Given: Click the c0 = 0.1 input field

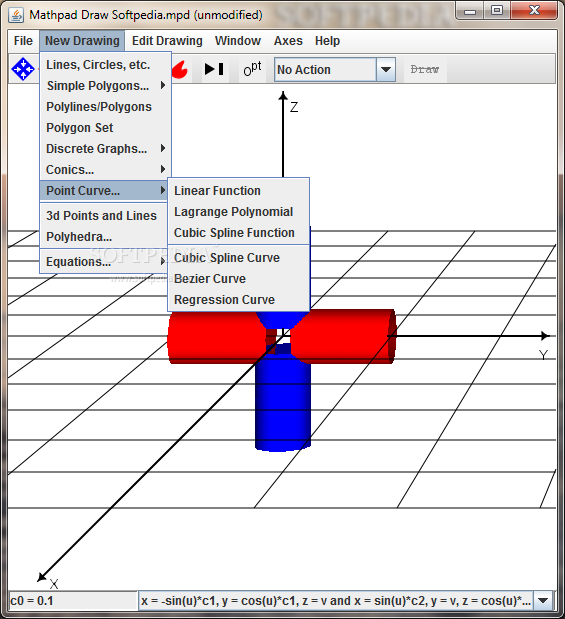Looking at the screenshot, I should point(73,600).
